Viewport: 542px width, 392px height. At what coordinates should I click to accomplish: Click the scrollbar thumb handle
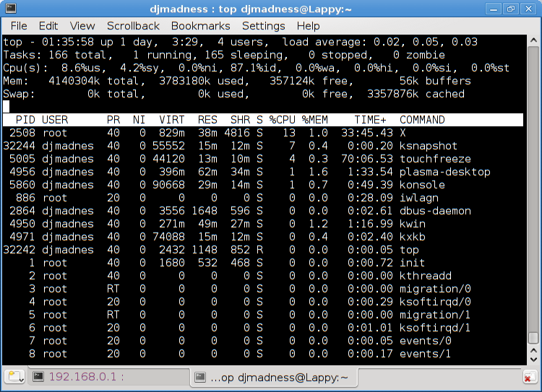(x=533, y=337)
